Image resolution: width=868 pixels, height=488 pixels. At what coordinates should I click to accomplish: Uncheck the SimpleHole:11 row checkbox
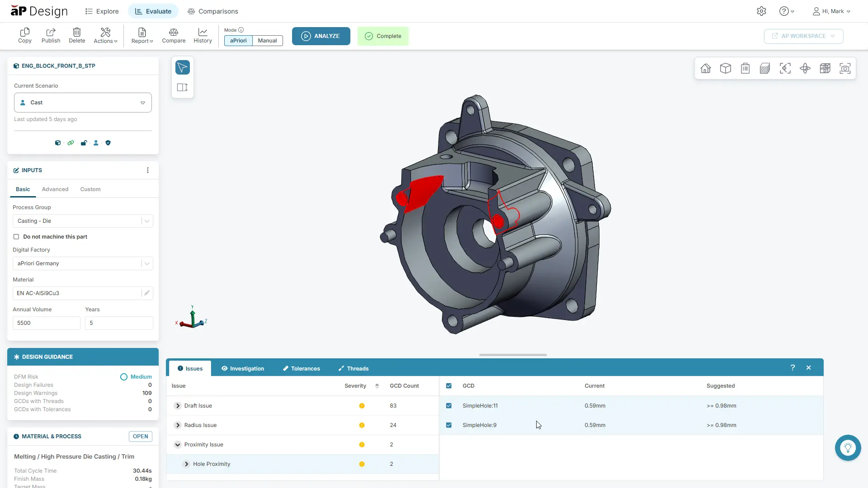pyautogui.click(x=449, y=405)
